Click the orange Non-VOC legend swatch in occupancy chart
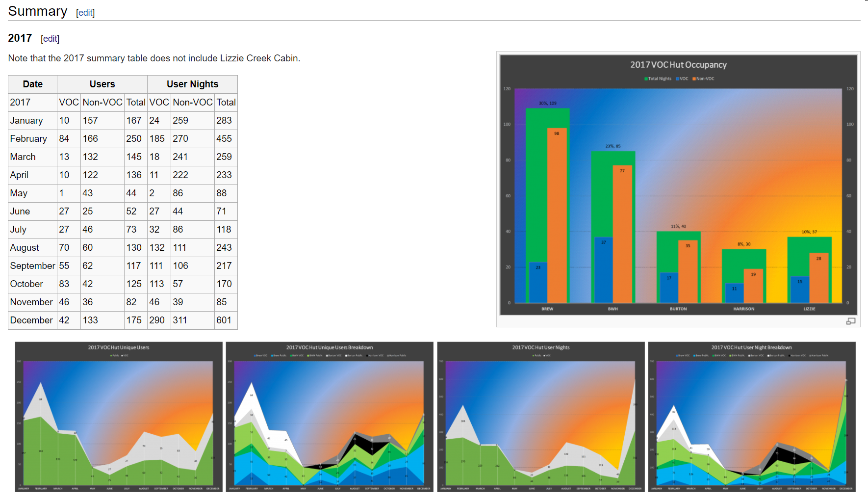The width and height of the screenshot is (868, 502). click(x=694, y=79)
